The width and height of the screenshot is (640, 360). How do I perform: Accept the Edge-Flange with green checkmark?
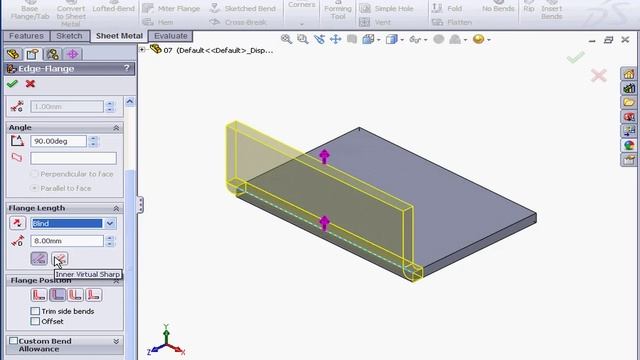[x=12, y=84]
